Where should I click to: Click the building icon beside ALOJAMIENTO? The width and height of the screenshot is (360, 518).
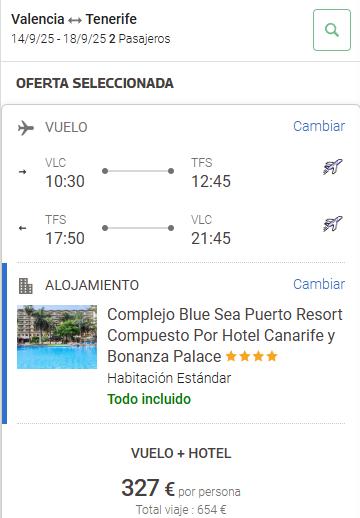pyautogui.click(x=26, y=286)
